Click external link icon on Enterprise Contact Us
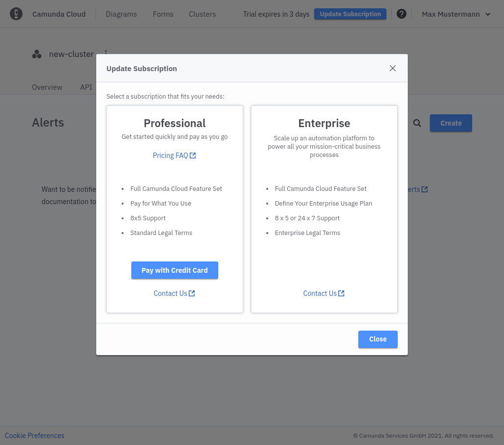Screen dimensions: 504x445 click(341, 293)
